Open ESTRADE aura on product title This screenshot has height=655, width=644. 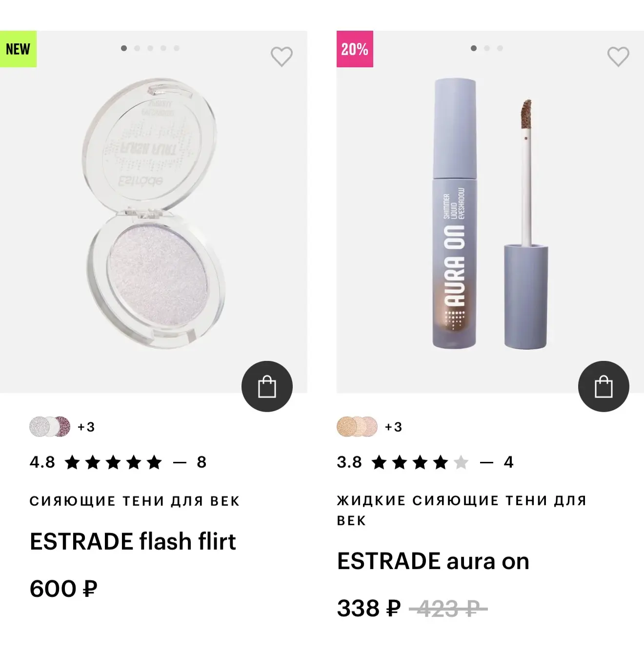pos(433,561)
